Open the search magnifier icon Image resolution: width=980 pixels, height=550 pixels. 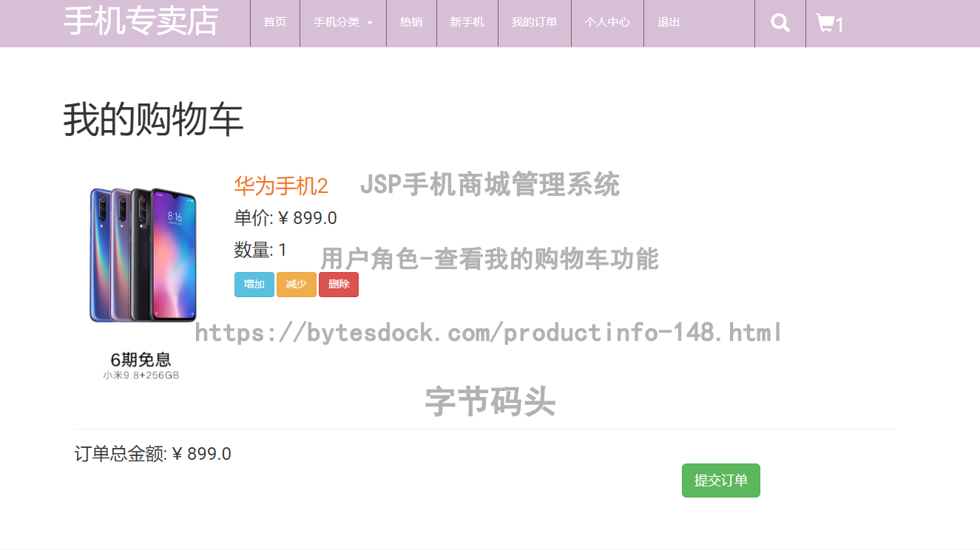point(780,23)
